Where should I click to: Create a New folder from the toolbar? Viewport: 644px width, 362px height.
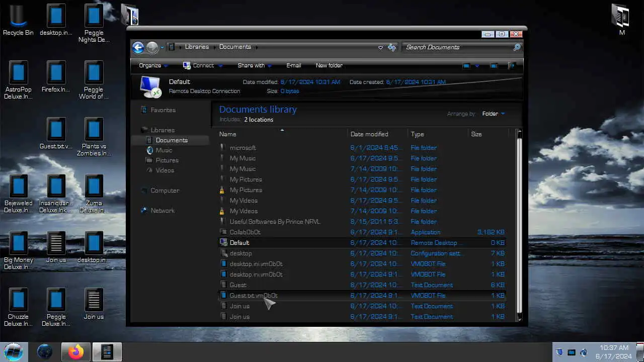[329, 65]
